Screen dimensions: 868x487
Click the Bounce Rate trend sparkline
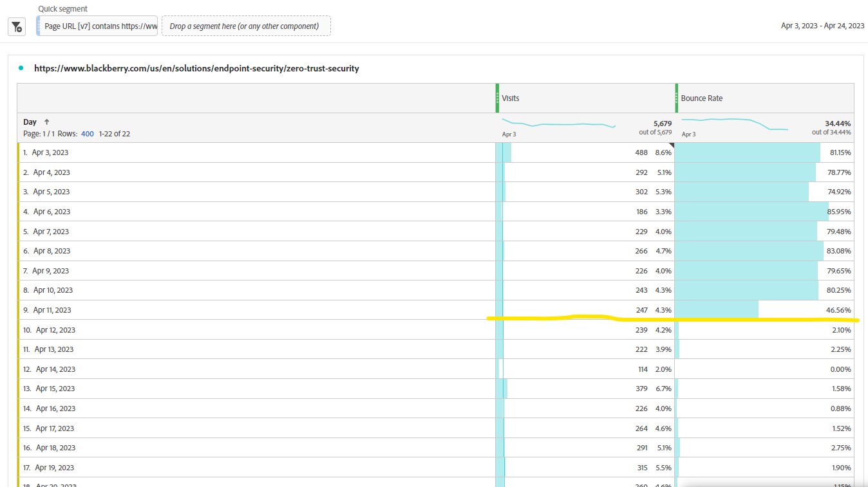pyautogui.click(x=734, y=124)
